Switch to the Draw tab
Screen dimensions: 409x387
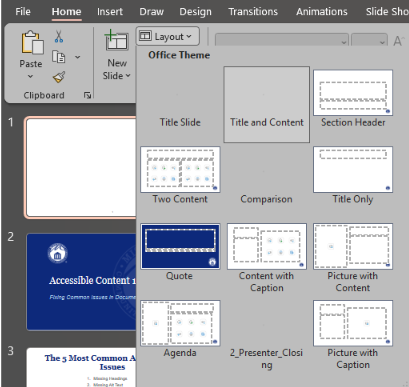point(151,12)
